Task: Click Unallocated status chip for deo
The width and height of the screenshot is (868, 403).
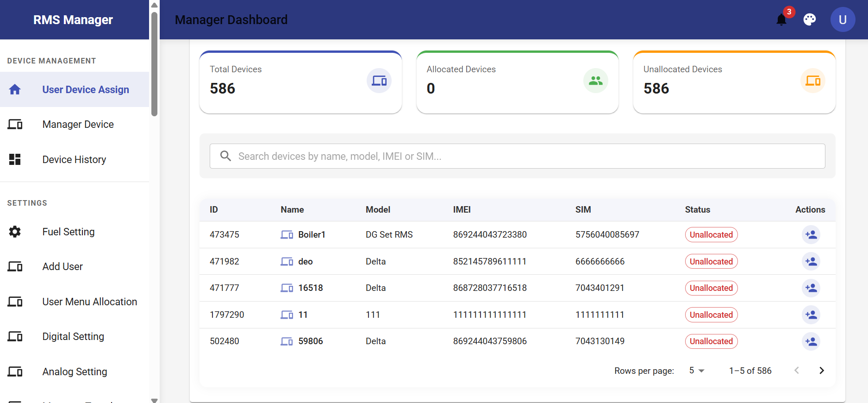Action: (711, 262)
